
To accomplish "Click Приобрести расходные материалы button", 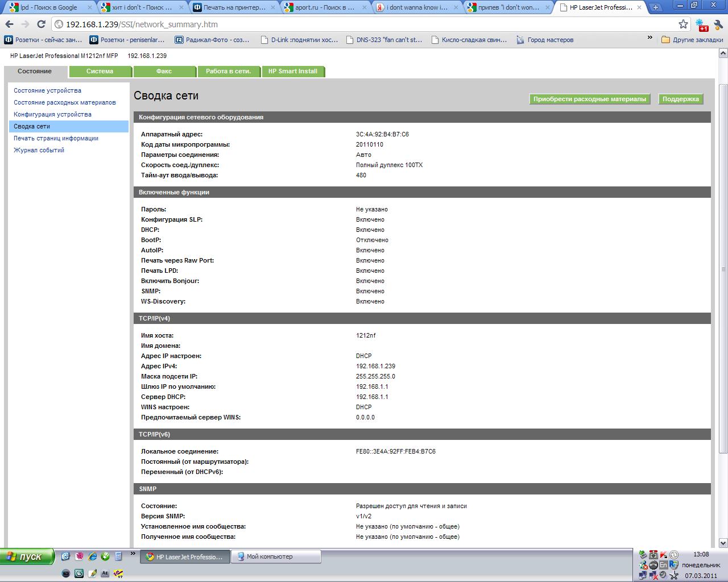I will 590,99.
